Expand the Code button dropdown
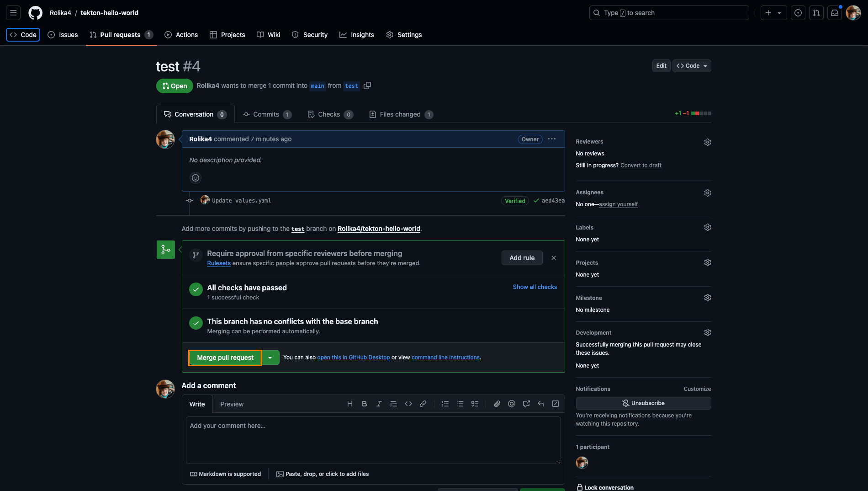868x491 pixels. coord(705,65)
